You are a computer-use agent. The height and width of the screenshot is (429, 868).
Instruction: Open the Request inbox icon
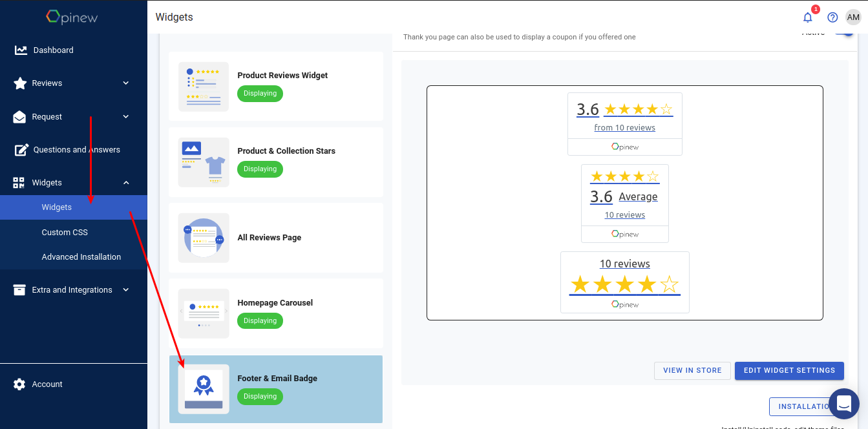coord(19,116)
